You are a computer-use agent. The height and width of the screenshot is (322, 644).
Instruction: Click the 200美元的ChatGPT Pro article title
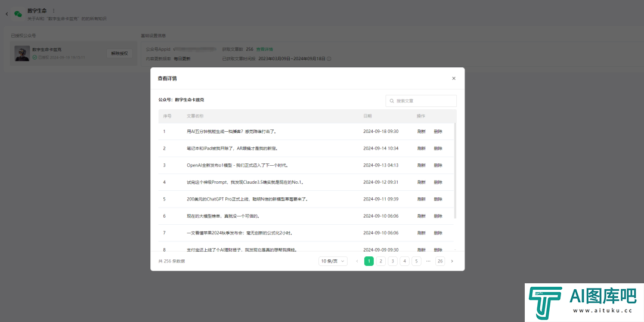click(247, 199)
